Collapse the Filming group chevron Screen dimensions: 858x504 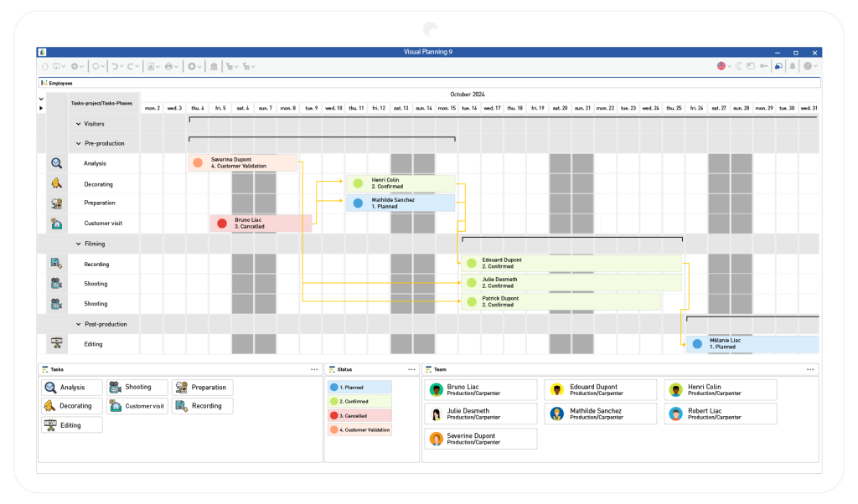click(78, 244)
